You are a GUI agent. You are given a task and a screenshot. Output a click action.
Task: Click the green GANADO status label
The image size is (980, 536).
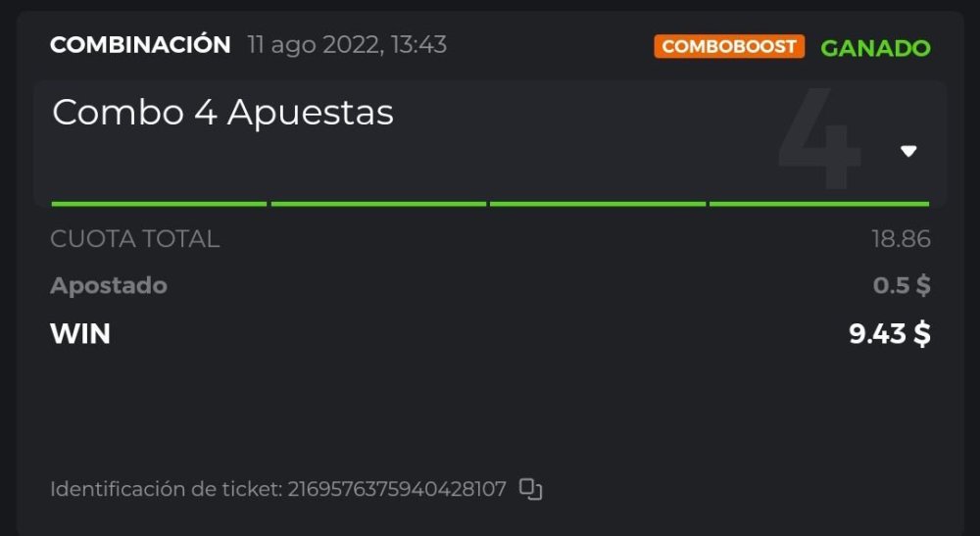pyautogui.click(x=875, y=48)
